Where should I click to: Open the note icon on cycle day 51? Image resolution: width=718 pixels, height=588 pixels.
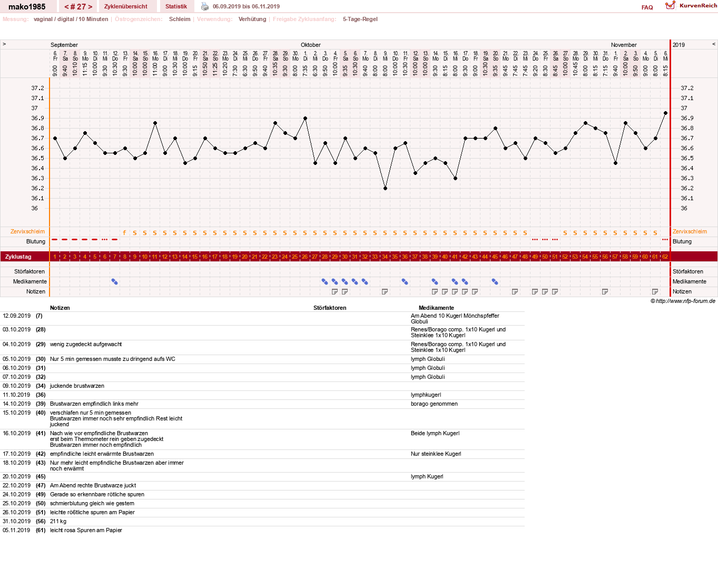point(555,291)
